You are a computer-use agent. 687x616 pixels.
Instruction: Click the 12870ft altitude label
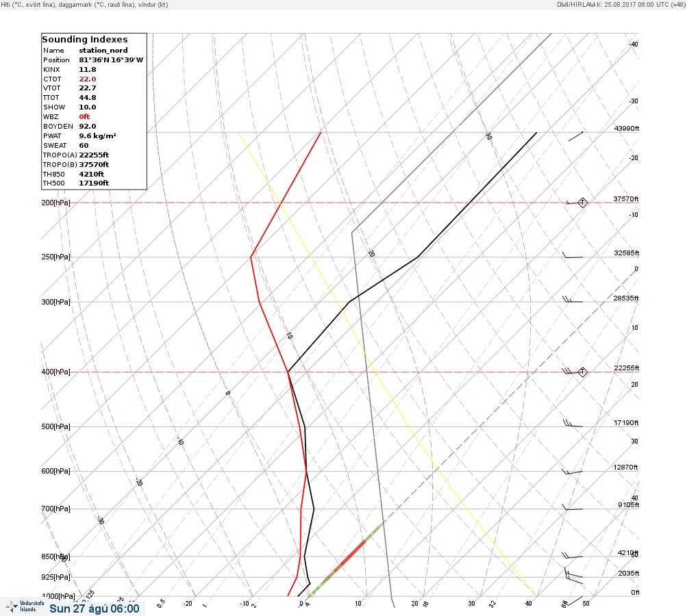pos(625,467)
